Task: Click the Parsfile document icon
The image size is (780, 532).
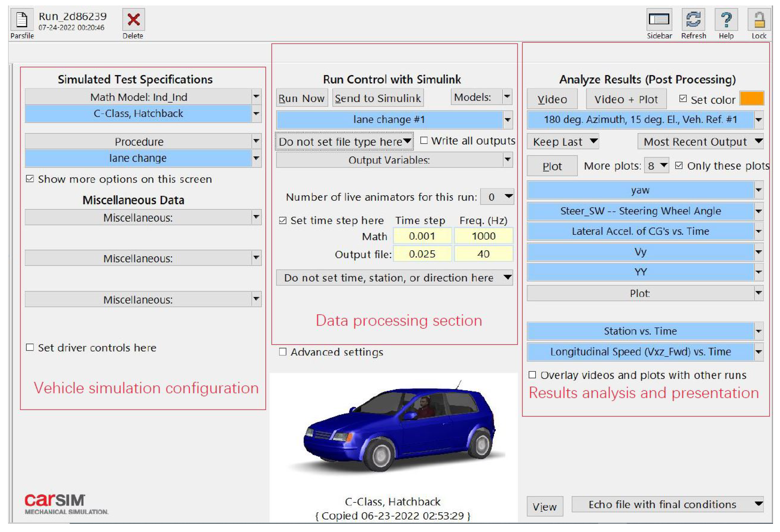Action: [x=22, y=19]
